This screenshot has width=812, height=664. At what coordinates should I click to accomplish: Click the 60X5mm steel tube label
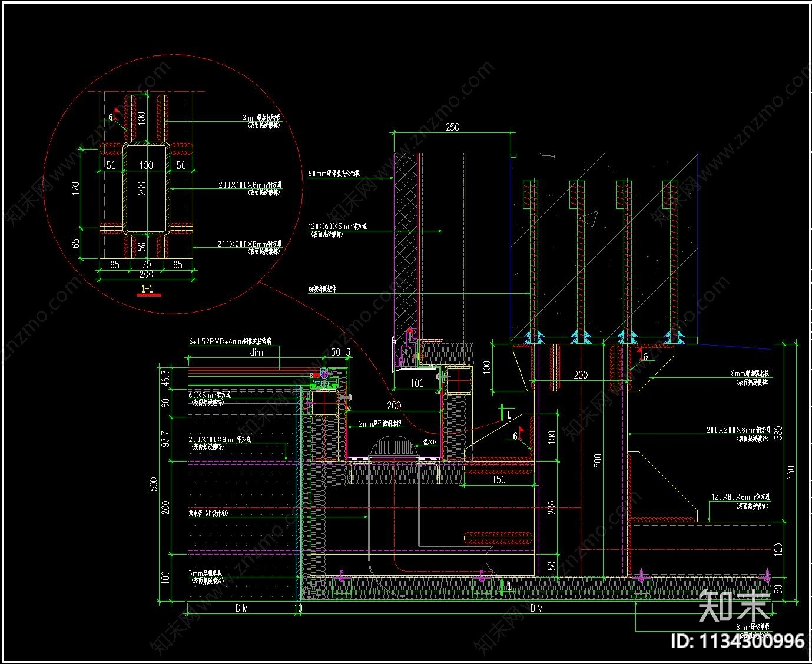pos(210,395)
